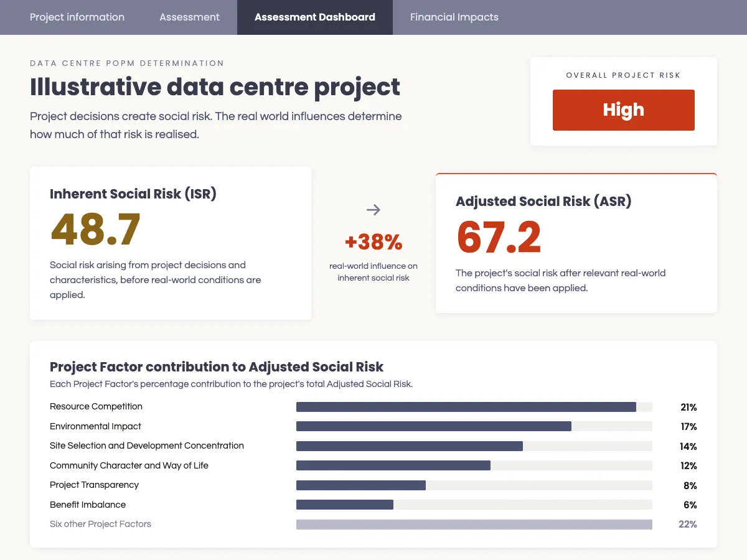Viewport: 747px width, 560px height.
Task: Select the Site Selection and Development Concentration label
Action: coord(147,446)
